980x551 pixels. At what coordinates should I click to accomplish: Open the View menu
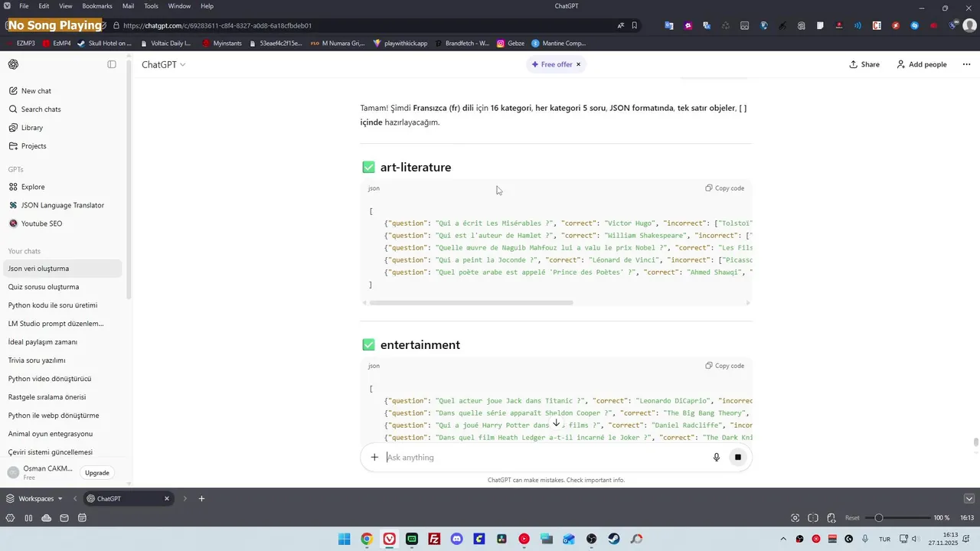66,6
